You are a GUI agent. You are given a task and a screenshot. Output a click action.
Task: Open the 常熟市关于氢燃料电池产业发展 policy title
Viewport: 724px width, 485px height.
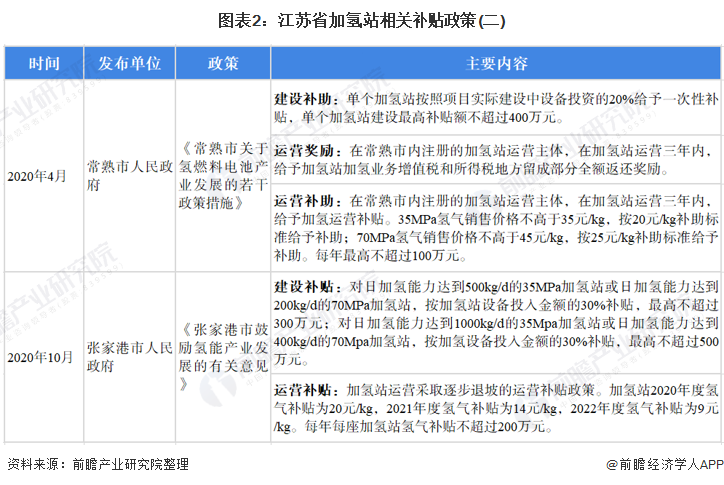[x=223, y=176]
